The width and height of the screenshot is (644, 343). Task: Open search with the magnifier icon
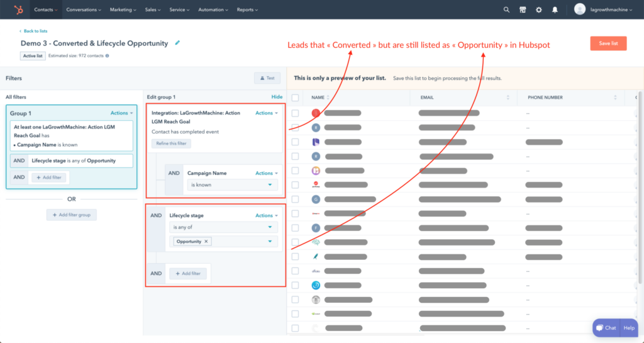(506, 9)
